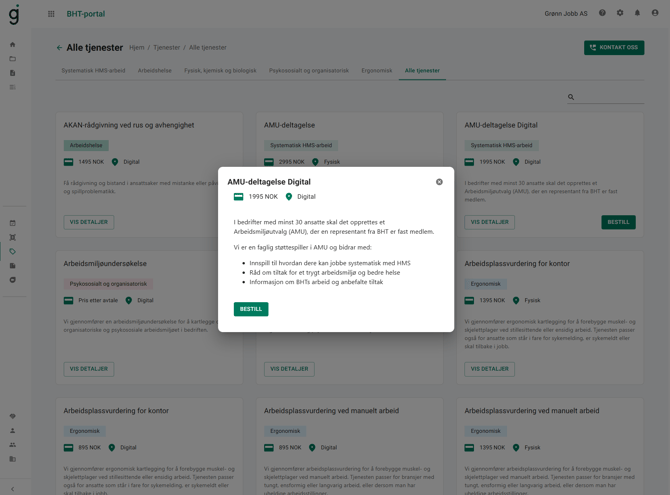670x495 pixels.
Task: Open settings gear in top bar
Action: [620, 14]
